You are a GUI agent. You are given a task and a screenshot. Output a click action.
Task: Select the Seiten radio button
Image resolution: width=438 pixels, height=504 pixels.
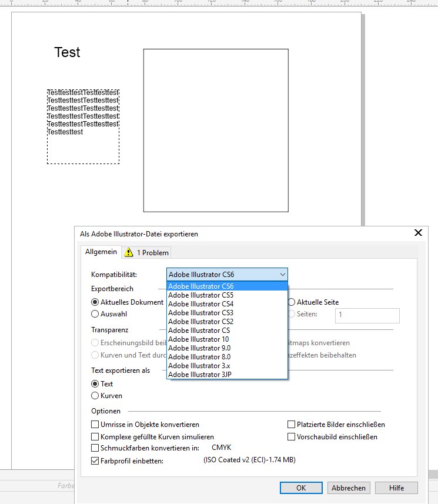[x=292, y=314]
